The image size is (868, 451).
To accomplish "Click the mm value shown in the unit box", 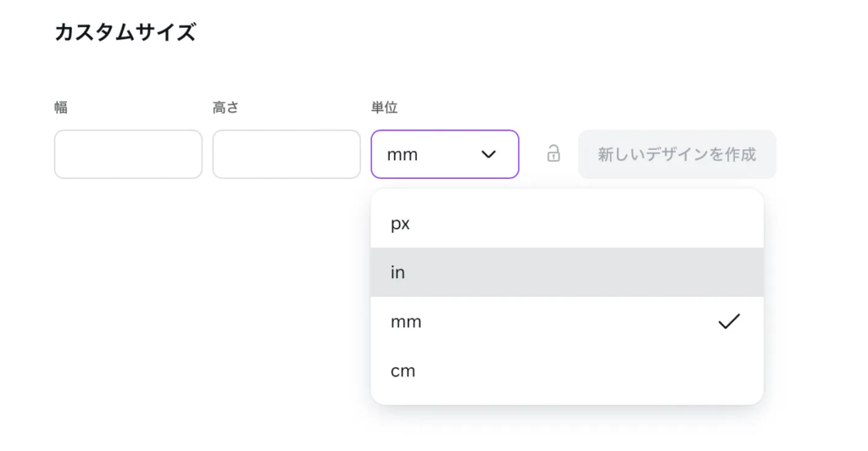I will pos(403,155).
